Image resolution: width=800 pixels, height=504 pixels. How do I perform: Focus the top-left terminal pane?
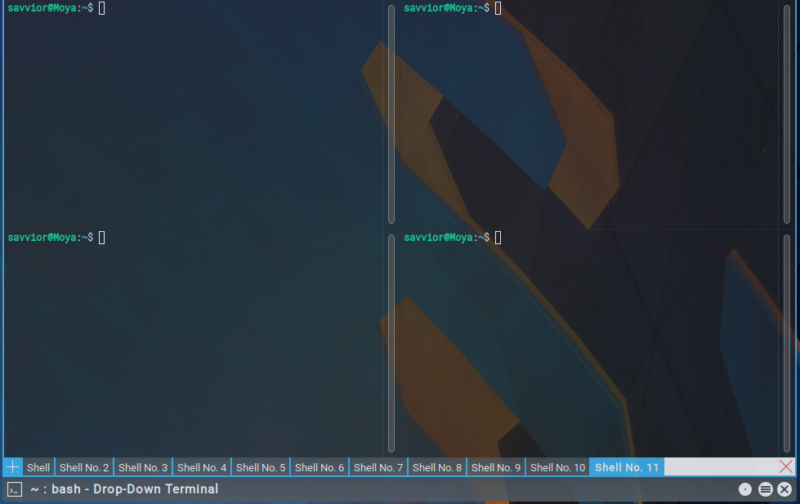190,110
